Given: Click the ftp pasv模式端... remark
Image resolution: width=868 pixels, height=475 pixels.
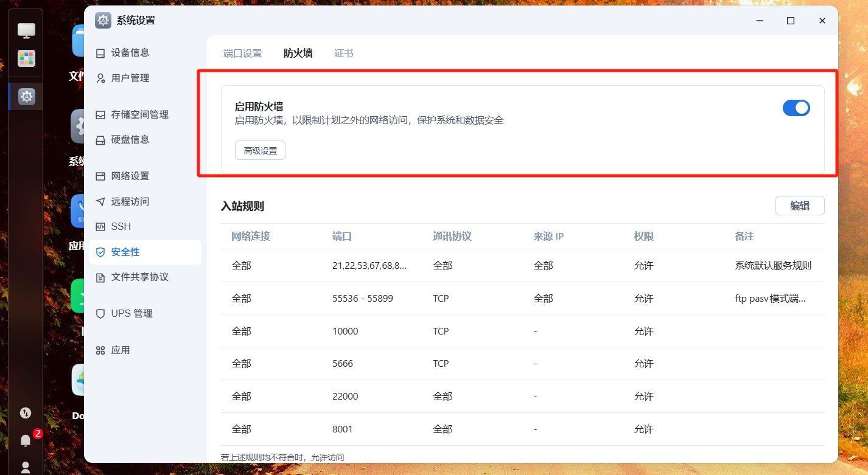Looking at the screenshot, I should [x=770, y=299].
